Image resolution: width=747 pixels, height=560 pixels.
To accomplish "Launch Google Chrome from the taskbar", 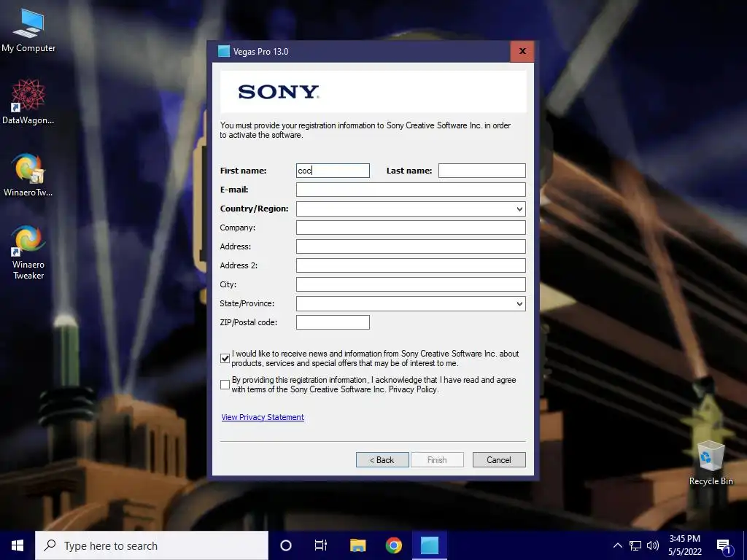I will coord(393,545).
